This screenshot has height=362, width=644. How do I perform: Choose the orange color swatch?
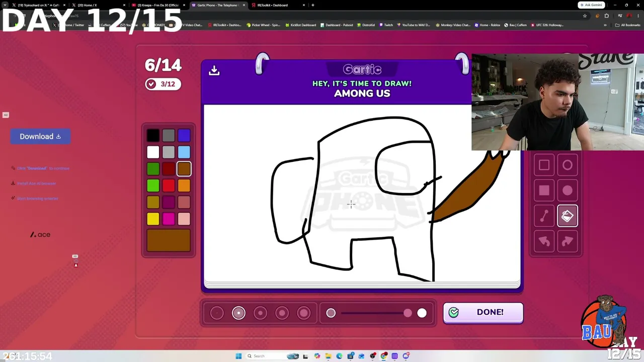(184, 186)
